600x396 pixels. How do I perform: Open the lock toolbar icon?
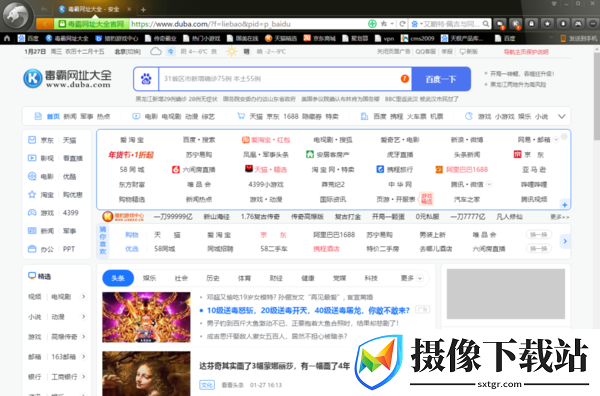(x=532, y=24)
